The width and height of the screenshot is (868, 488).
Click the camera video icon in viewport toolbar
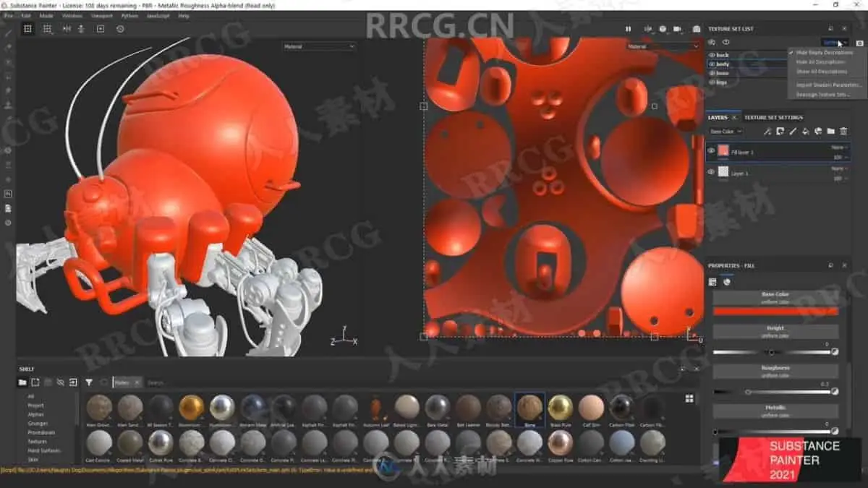tap(678, 29)
